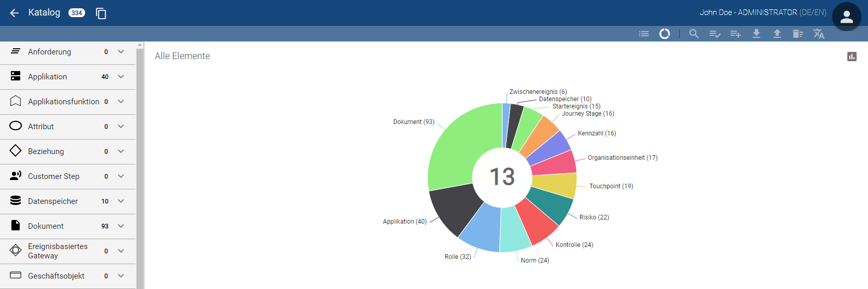Open the search magnifier in the toolbar

click(x=694, y=34)
